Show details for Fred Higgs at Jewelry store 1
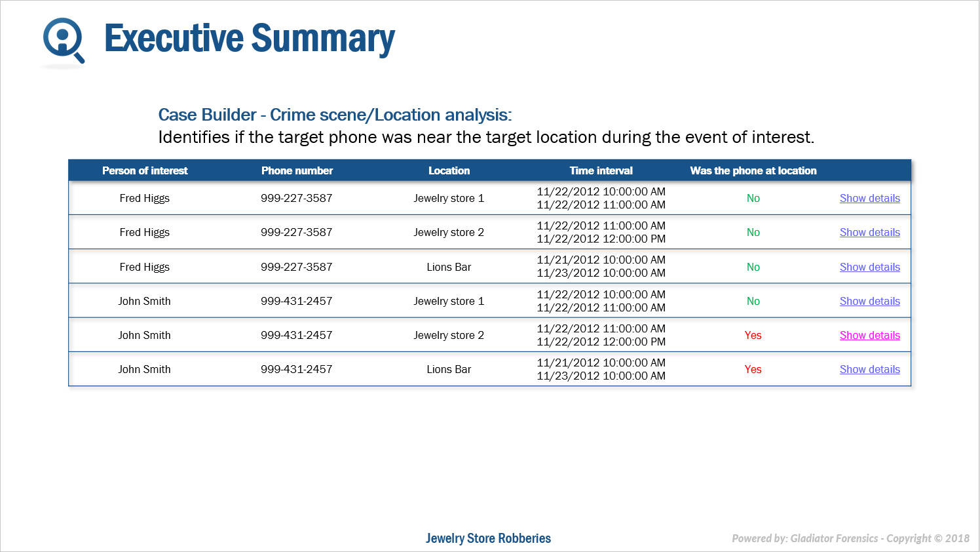 coord(869,198)
